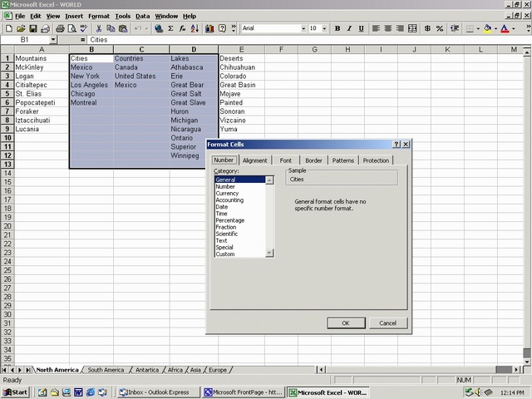Switch to the South America sheet tab

(x=106, y=370)
